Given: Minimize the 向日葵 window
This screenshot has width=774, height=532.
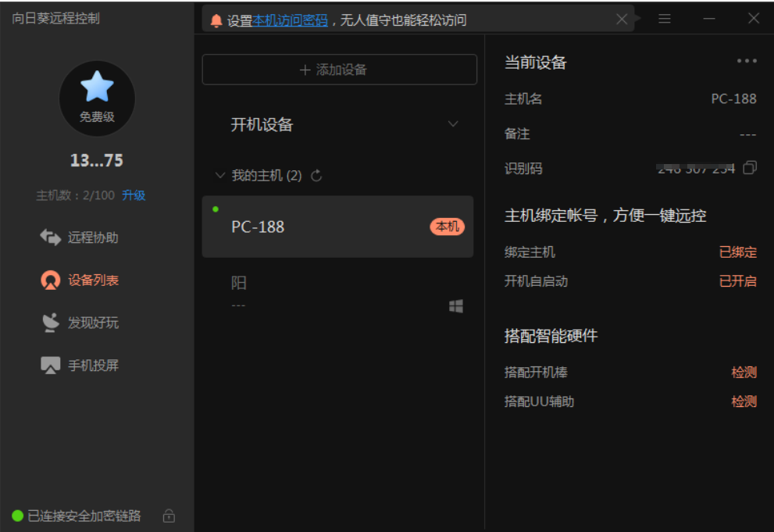Looking at the screenshot, I should tap(709, 19).
